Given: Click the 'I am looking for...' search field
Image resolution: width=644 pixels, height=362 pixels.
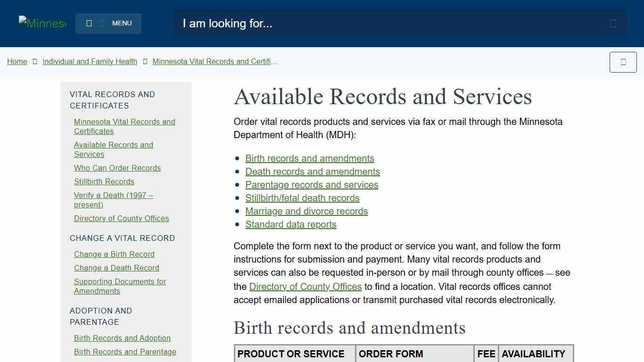Looking at the screenshot, I should (x=330, y=23).
